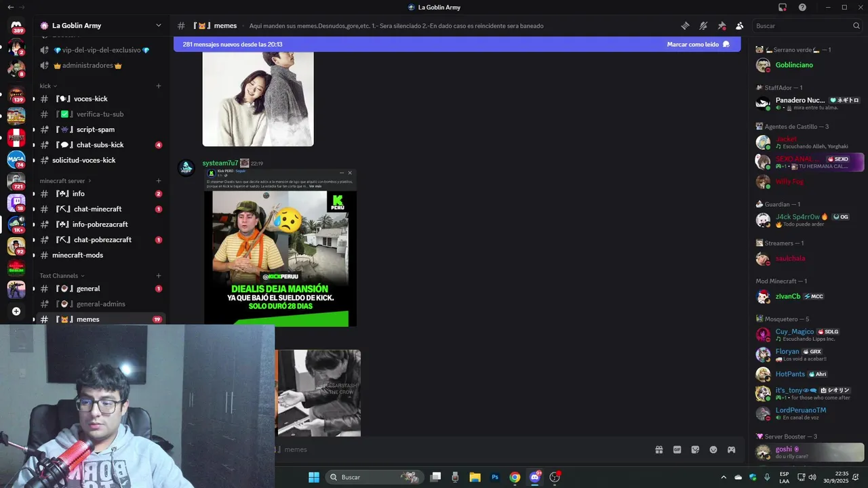Open File Explorer from the taskbar
This screenshot has height=488, width=868.
[475, 477]
